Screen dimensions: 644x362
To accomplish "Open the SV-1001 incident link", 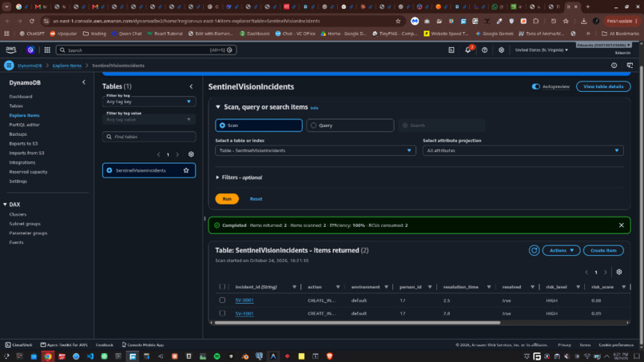I will pyautogui.click(x=244, y=313).
